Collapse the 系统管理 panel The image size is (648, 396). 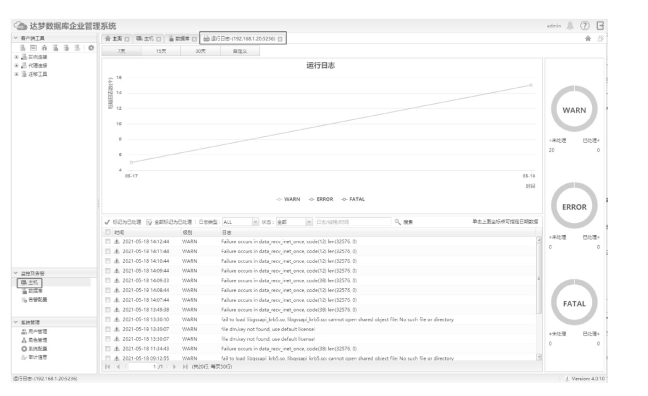pyautogui.click(x=16, y=322)
